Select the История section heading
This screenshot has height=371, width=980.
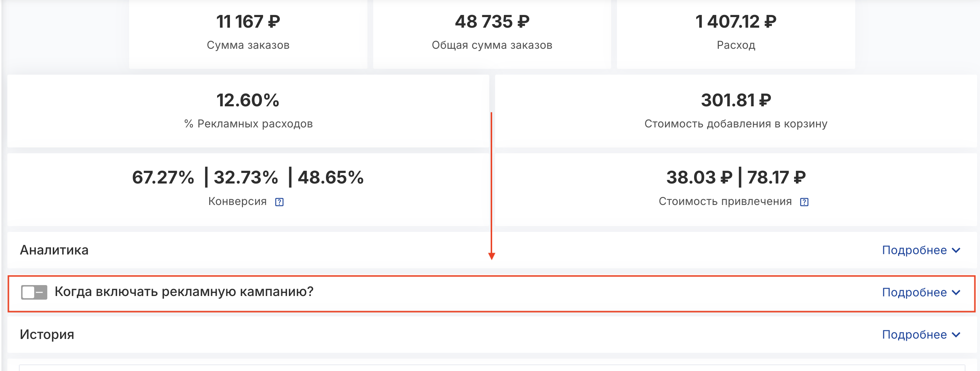47,335
